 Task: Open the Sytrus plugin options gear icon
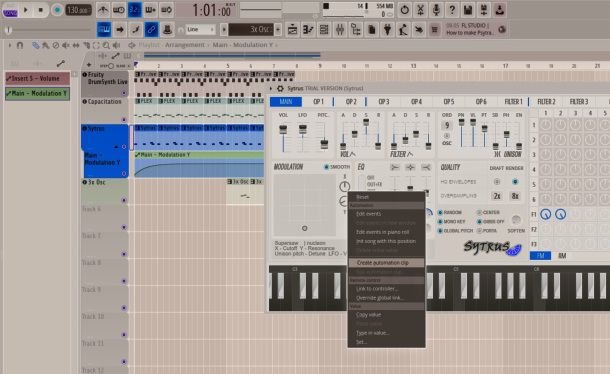tap(280, 88)
